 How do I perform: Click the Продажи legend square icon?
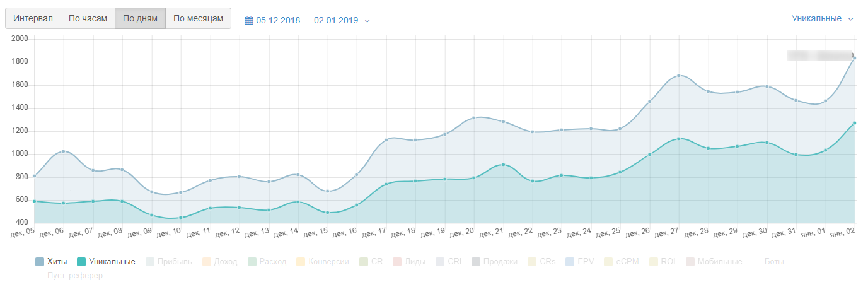476,261
